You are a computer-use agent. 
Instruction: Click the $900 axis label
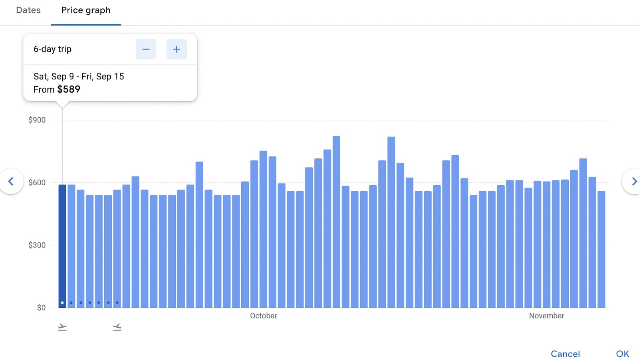(37, 120)
